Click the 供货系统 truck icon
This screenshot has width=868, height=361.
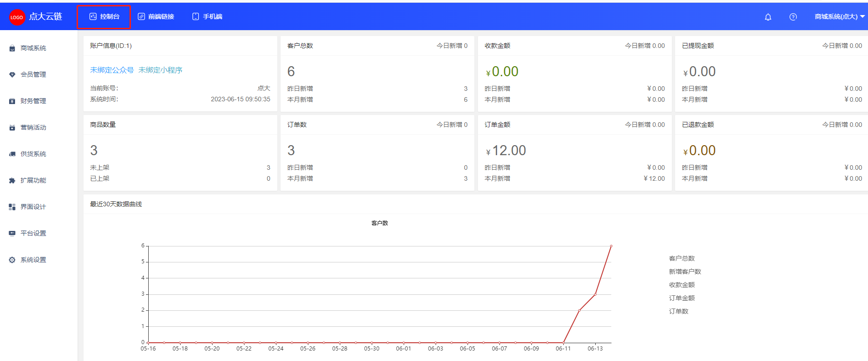(x=12, y=154)
